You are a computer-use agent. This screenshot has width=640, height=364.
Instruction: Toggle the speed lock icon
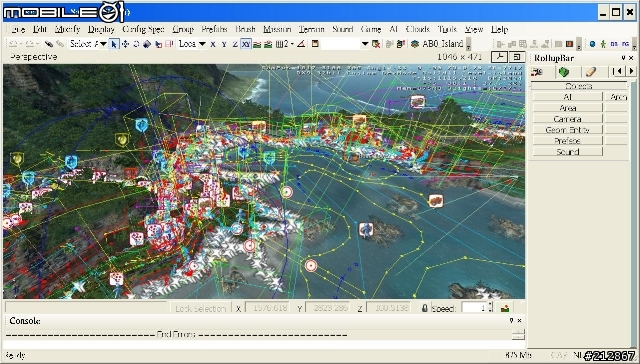pos(424,308)
